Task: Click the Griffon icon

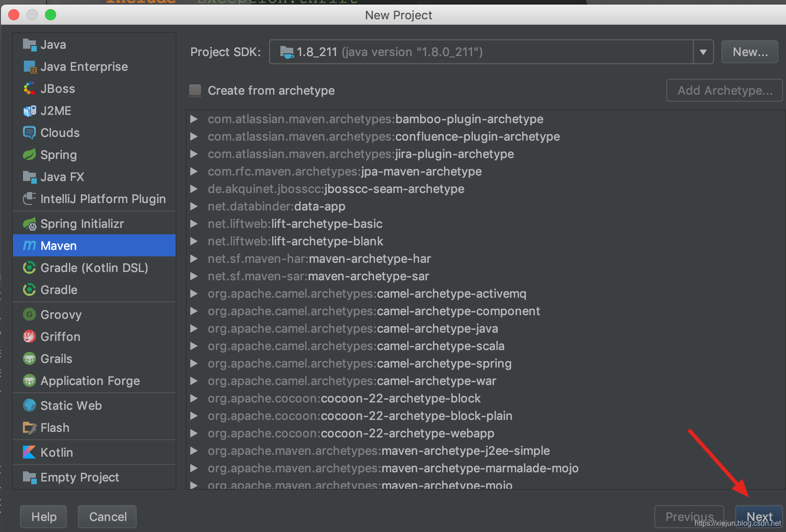Action: point(29,337)
